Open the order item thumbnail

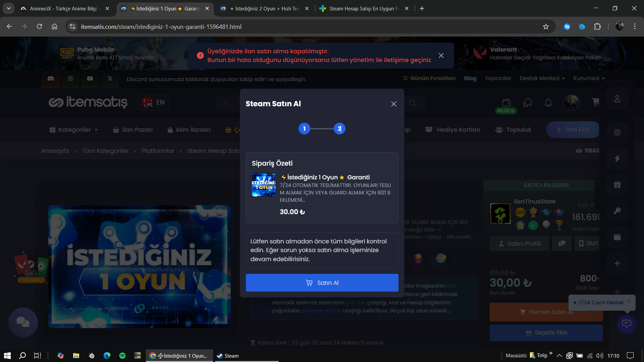(264, 185)
